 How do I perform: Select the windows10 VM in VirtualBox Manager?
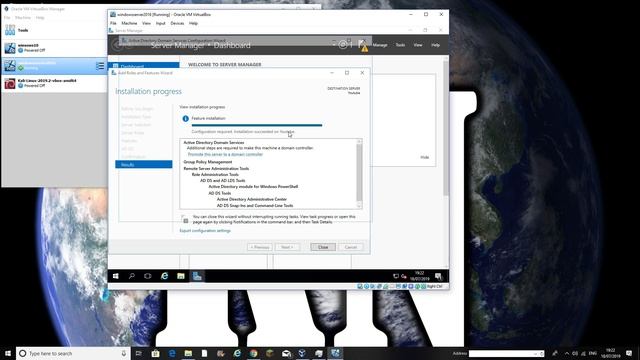[x=54, y=48]
